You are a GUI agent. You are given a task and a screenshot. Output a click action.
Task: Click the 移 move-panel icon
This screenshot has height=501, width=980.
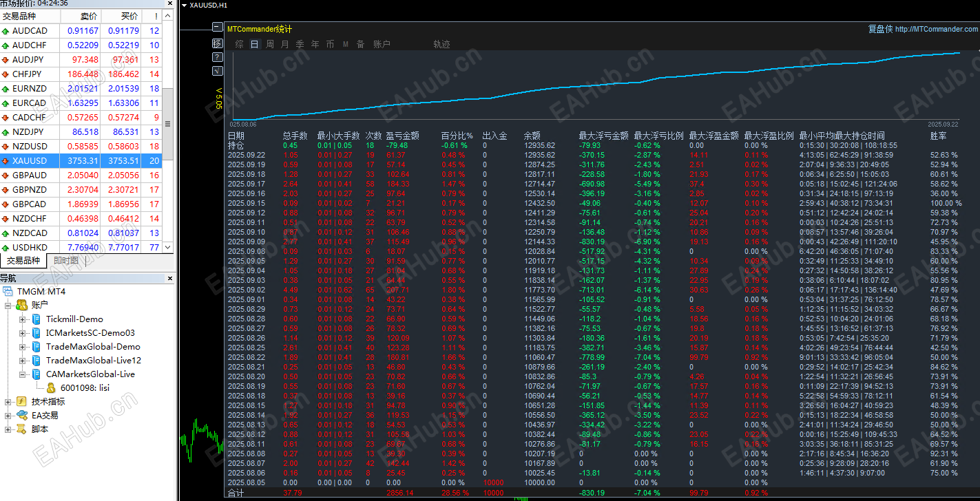218,43
